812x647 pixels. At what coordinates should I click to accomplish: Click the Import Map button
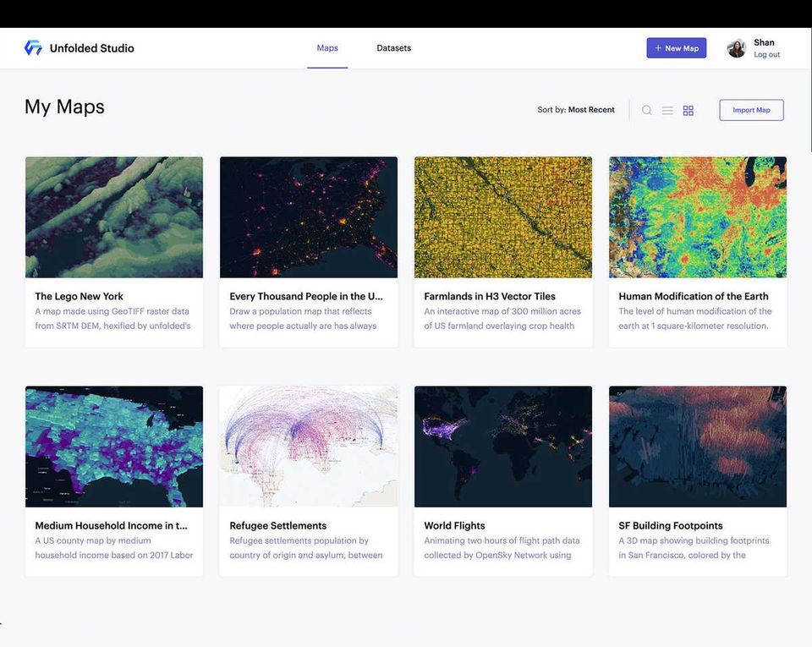tap(751, 110)
